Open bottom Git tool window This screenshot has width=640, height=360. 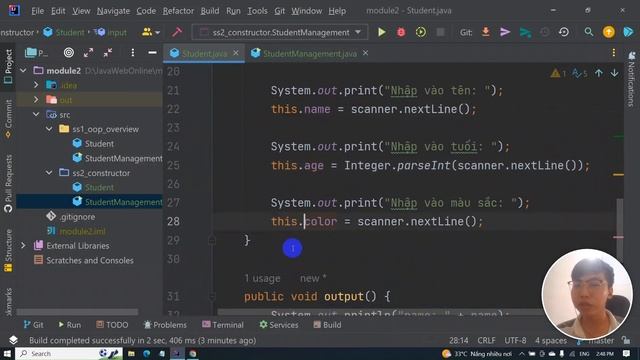pos(33,325)
